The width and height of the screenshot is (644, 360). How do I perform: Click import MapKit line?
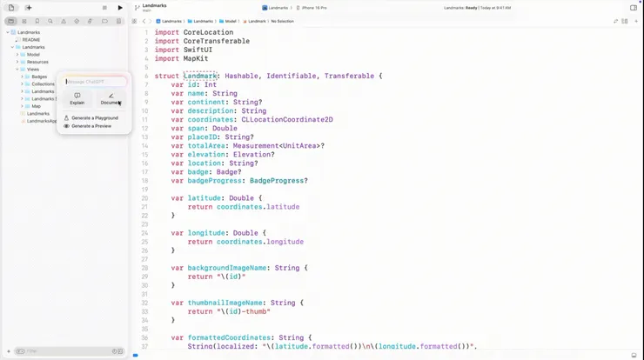point(181,58)
